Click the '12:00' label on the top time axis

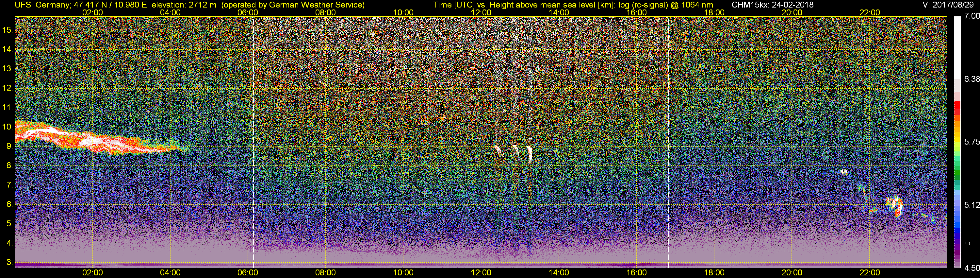tap(481, 12)
